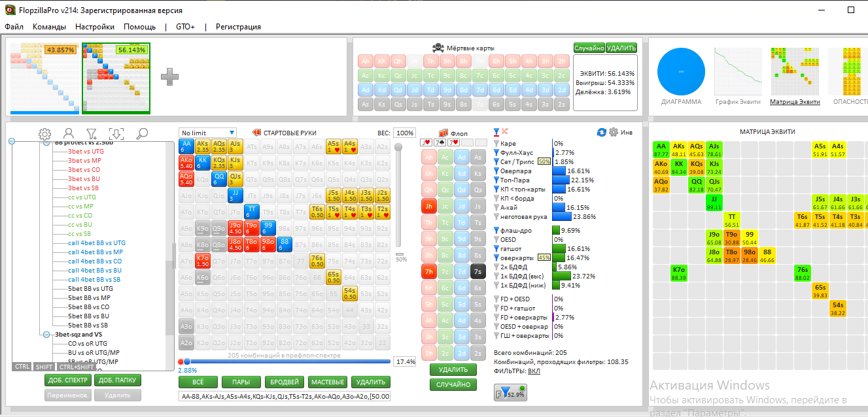
Task: Click the skull icon beside Мёртвые карты
Action: pyautogui.click(x=438, y=48)
